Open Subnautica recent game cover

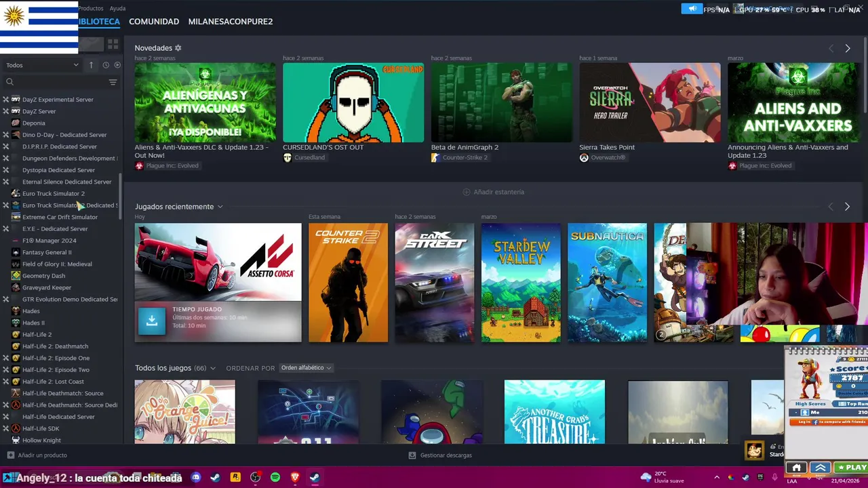(x=607, y=283)
